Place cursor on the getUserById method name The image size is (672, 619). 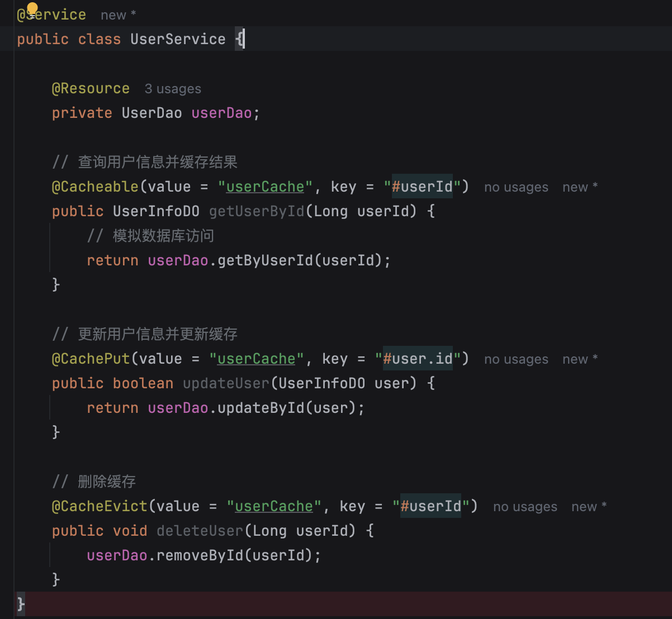[256, 211]
